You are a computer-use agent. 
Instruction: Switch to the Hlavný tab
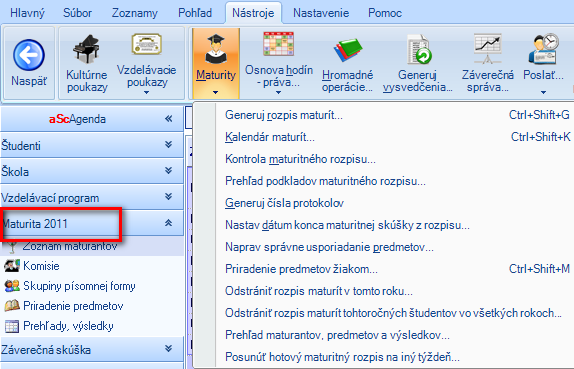(x=27, y=13)
